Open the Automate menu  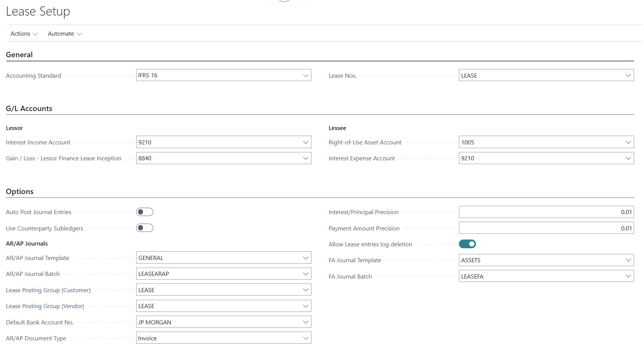pyautogui.click(x=64, y=34)
